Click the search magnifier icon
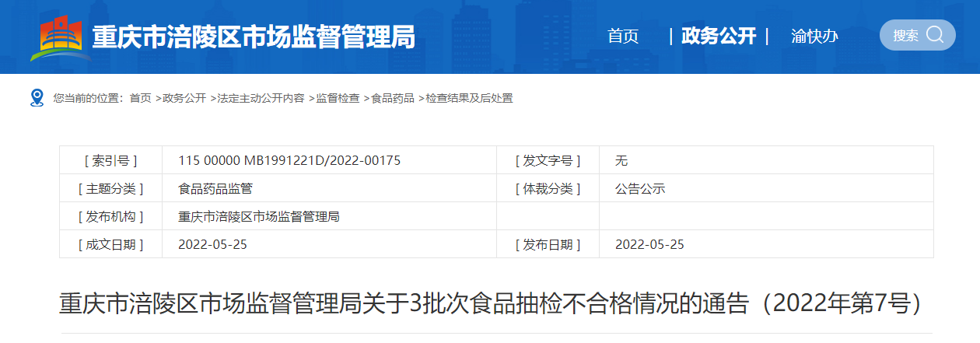The width and height of the screenshot is (980, 343). pos(935,35)
